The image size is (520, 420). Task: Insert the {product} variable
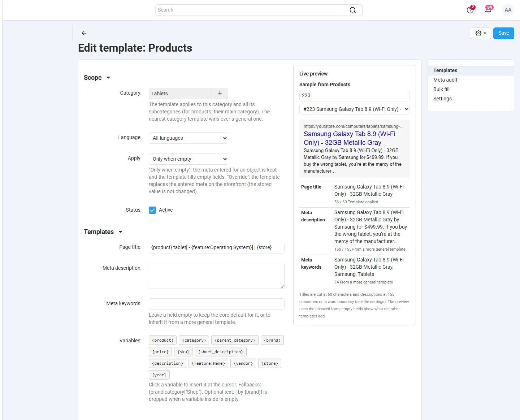162,340
